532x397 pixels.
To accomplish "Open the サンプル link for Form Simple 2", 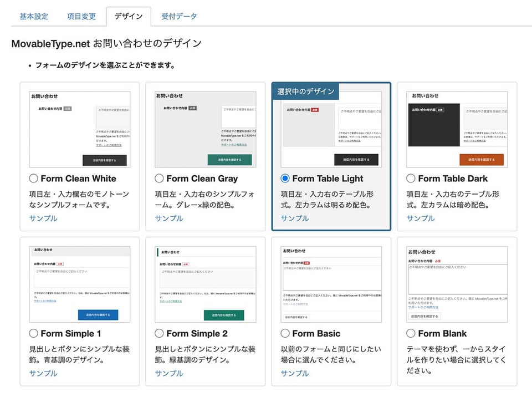I will coord(169,373).
